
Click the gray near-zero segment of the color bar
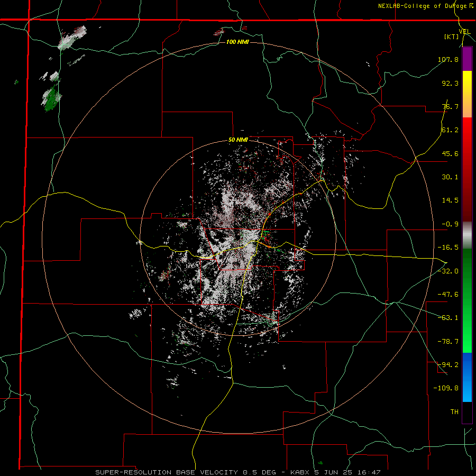click(467, 235)
